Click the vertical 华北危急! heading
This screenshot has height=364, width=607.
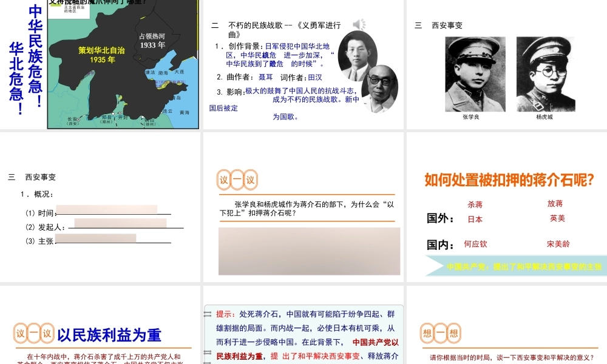pos(16,78)
